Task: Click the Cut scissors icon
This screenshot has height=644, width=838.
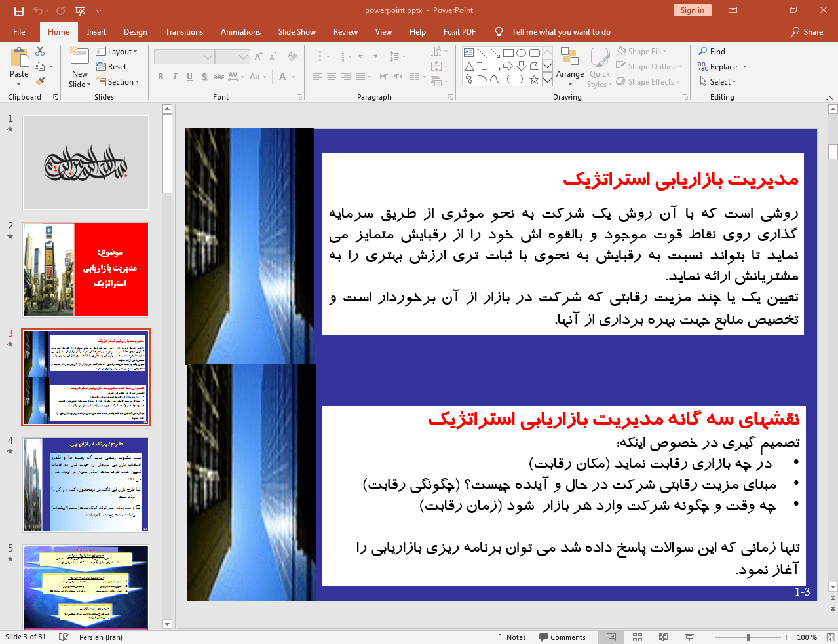Action: click(40, 51)
